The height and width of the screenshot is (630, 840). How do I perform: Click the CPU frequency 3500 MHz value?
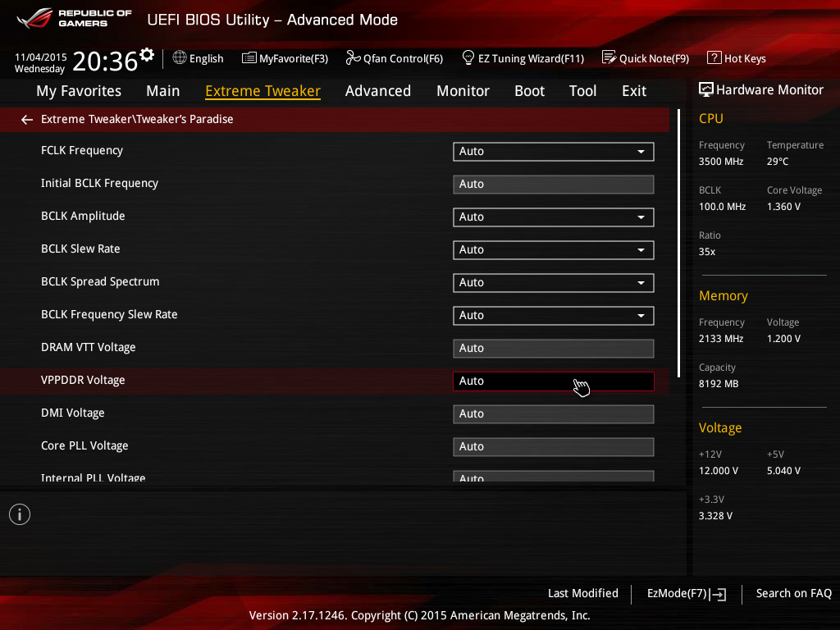point(721,162)
